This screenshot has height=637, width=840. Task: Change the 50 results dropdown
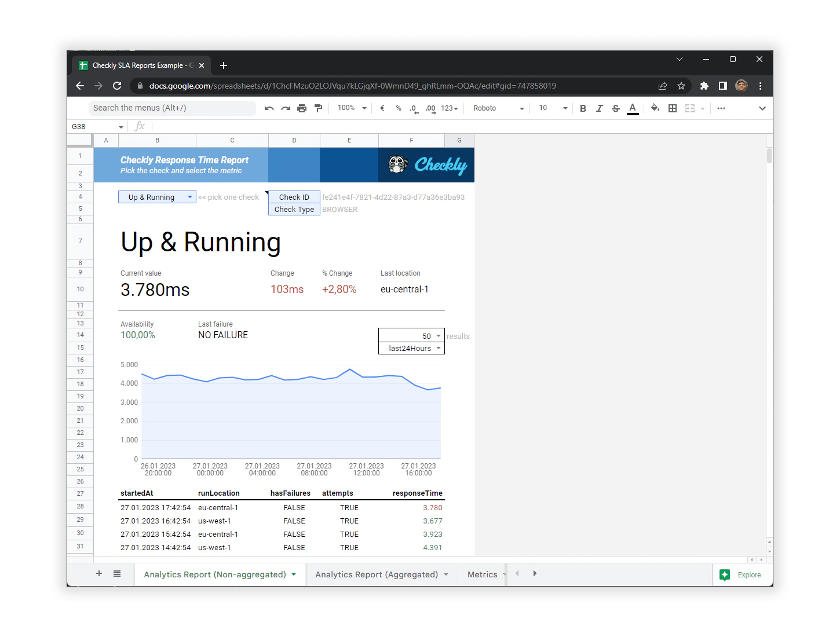click(411, 335)
